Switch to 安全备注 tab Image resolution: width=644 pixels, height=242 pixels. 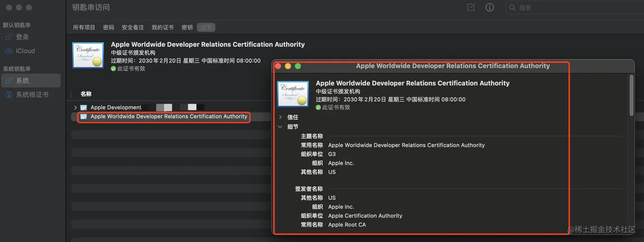tap(133, 27)
